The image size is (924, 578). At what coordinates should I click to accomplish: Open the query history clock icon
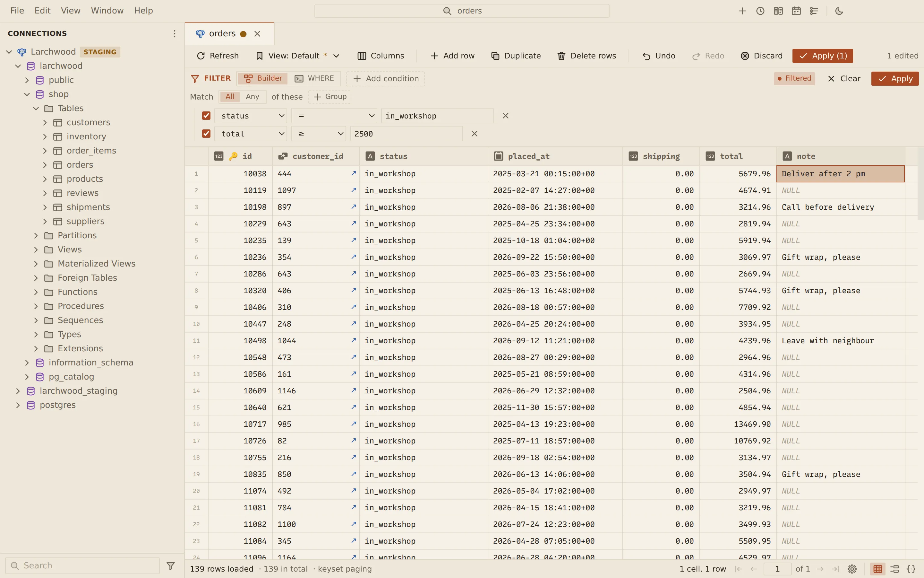[x=760, y=11]
